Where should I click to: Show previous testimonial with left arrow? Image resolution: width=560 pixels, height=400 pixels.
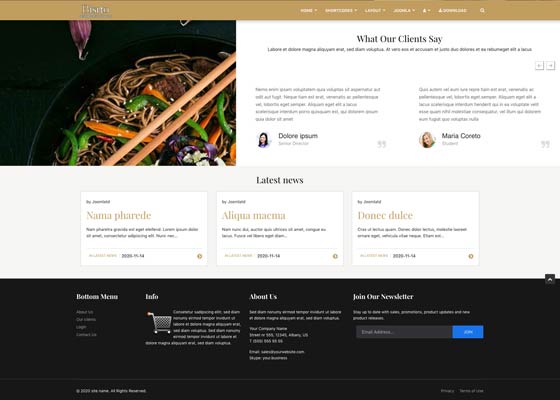tap(539, 65)
